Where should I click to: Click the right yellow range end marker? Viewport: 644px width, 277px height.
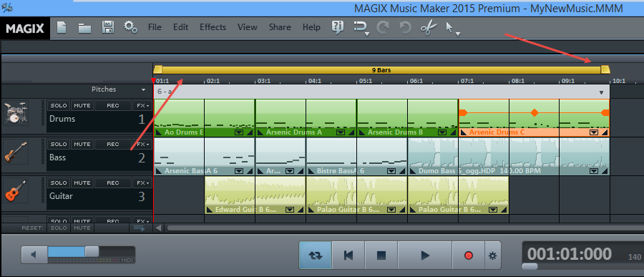[x=605, y=69]
